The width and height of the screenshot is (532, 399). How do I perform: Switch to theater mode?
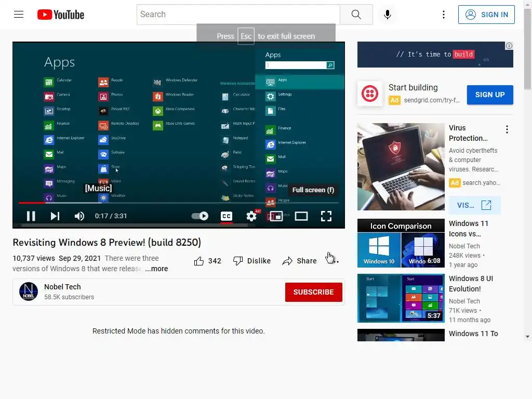pyautogui.click(x=301, y=216)
